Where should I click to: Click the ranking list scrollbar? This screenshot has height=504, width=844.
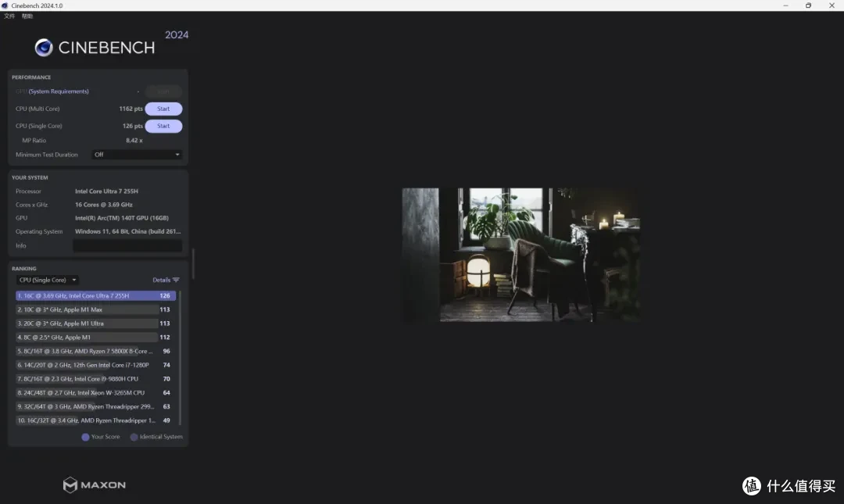coord(180,358)
